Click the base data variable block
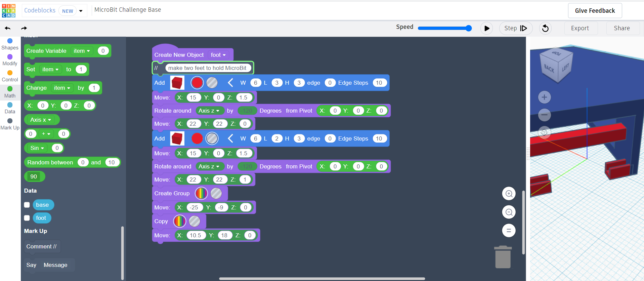Screen dimensions: 644x281 coord(43,205)
